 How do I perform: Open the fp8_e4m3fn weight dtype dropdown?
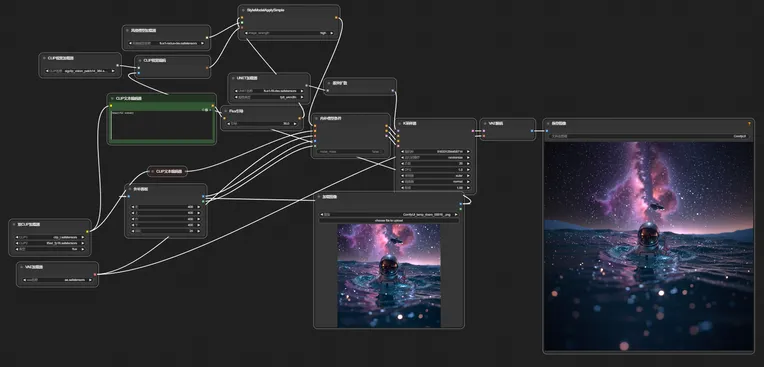point(269,97)
